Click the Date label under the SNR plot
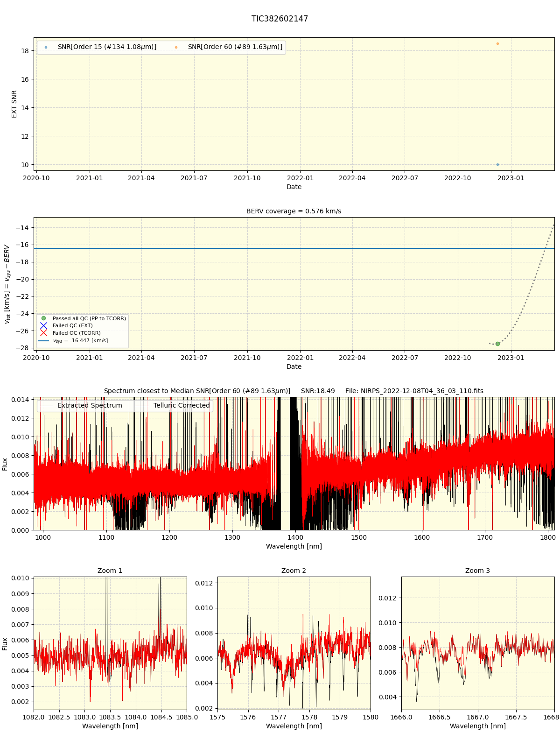 [294, 187]
